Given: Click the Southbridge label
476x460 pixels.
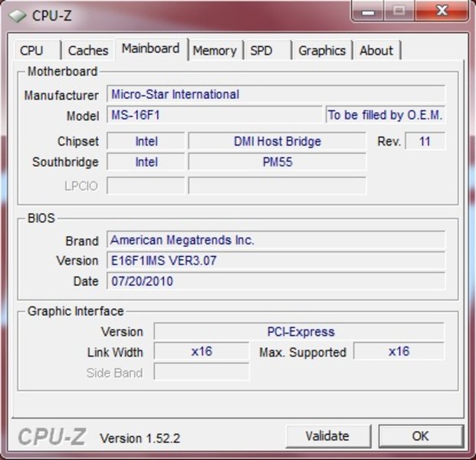Looking at the screenshot, I should pos(66,162).
